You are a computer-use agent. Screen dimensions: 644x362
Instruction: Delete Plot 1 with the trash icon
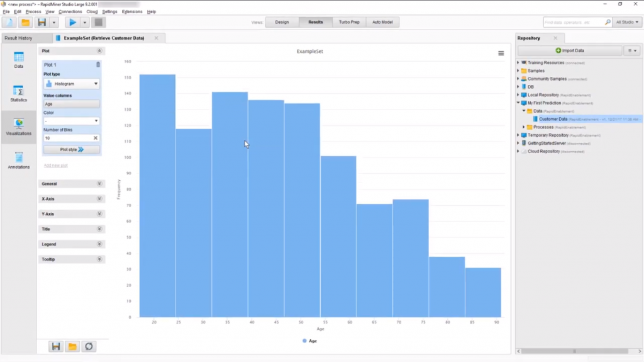[x=97, y=65]
